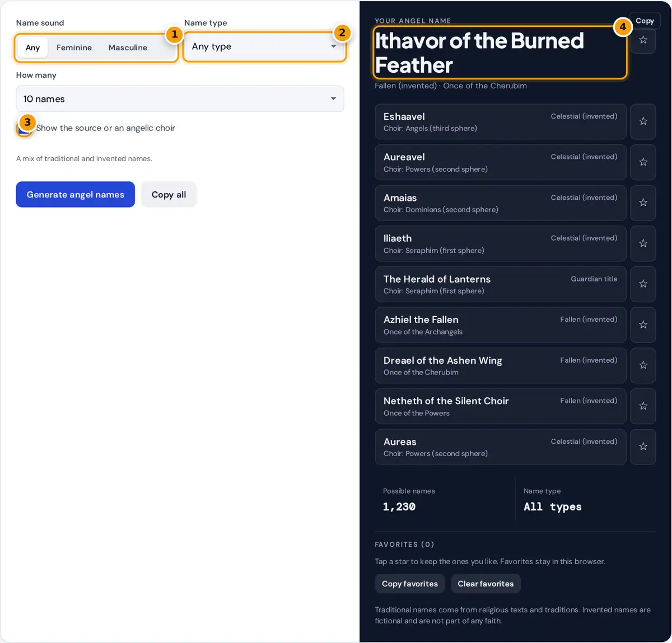
Task: Select the Aureavel name card
Action: tap(500, 162)
